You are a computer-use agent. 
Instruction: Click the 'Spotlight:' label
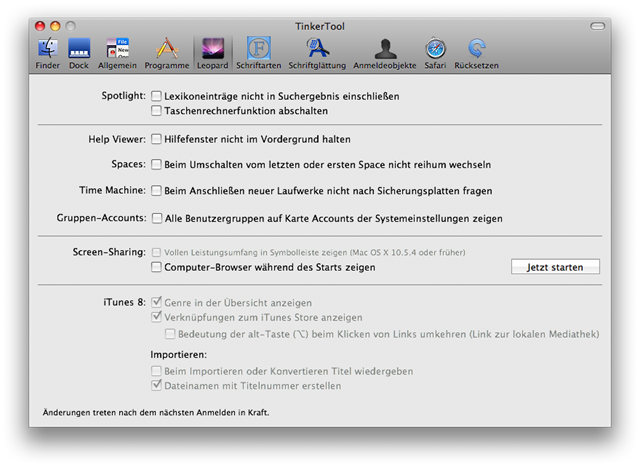[x=123, y=96]
